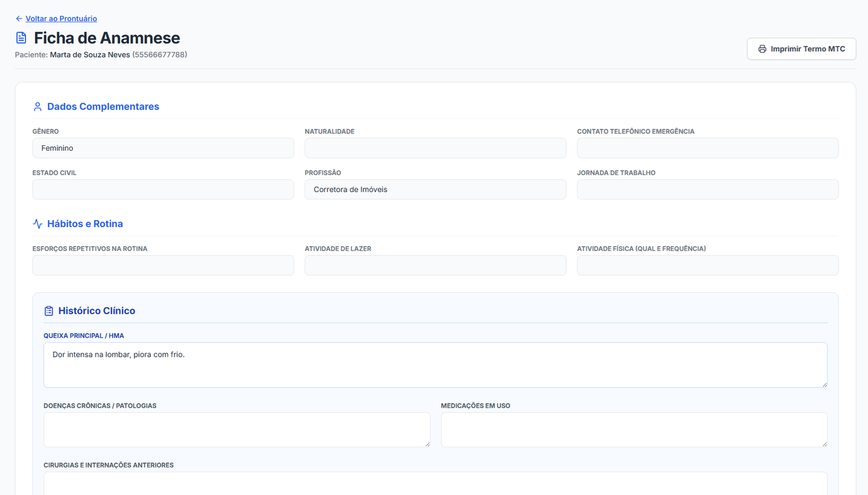Click the JORNADA DE TRABALHO label
868x495 pixels.
(616, 173)
